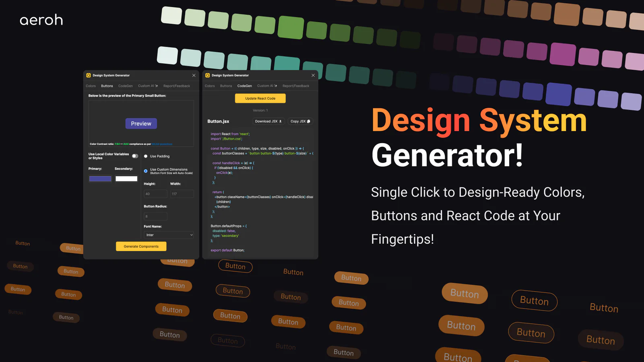Select the Buttons tab in the left window

click(107, 86)
